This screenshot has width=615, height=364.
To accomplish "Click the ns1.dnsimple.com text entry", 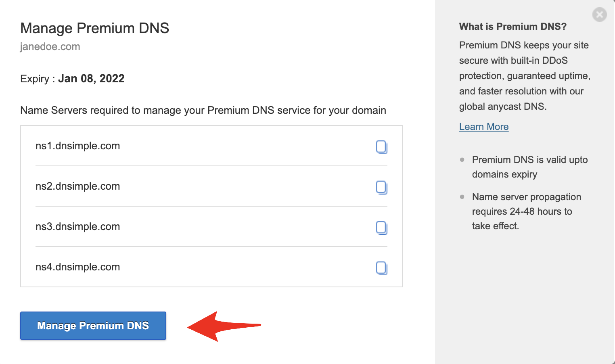I will click(78, 146).
